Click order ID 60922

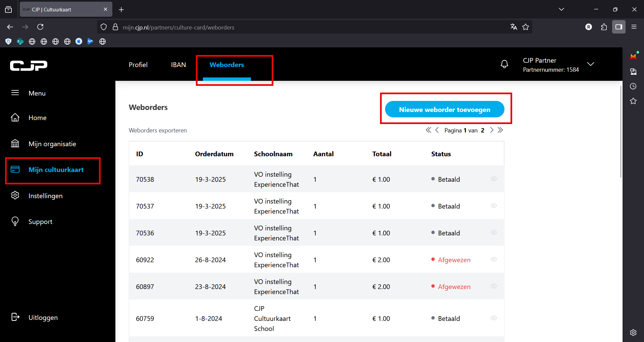click(145, 260)
